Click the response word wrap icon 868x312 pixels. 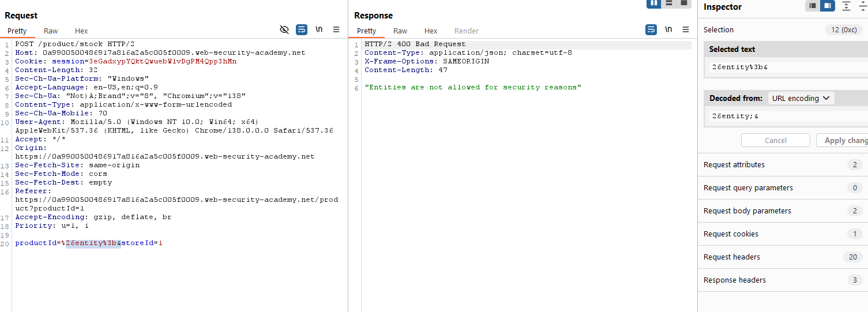tap(651, 30)
